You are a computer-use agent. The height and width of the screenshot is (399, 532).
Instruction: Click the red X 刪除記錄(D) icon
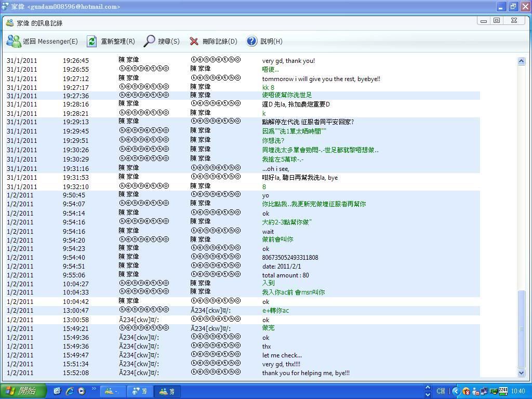[x=194, y=42]
